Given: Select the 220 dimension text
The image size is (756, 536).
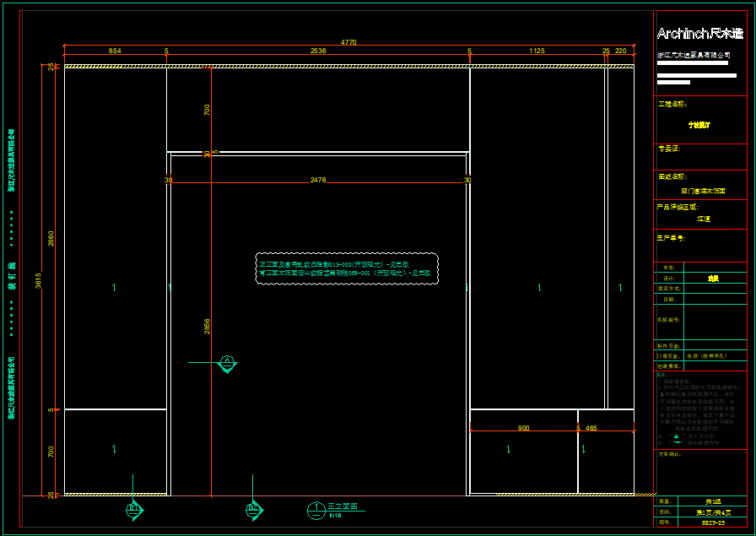Looking at the screenshot, I should click(621, 51).
